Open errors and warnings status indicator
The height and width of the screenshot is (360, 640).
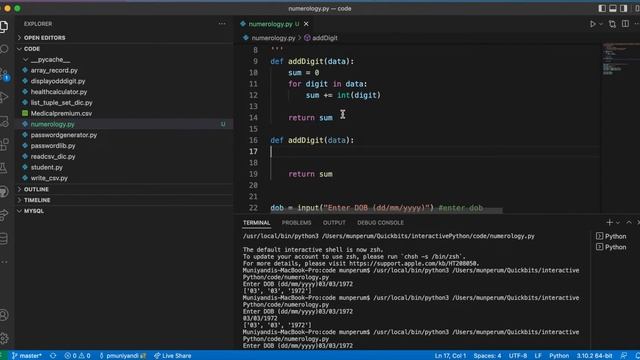click(77, 356)
